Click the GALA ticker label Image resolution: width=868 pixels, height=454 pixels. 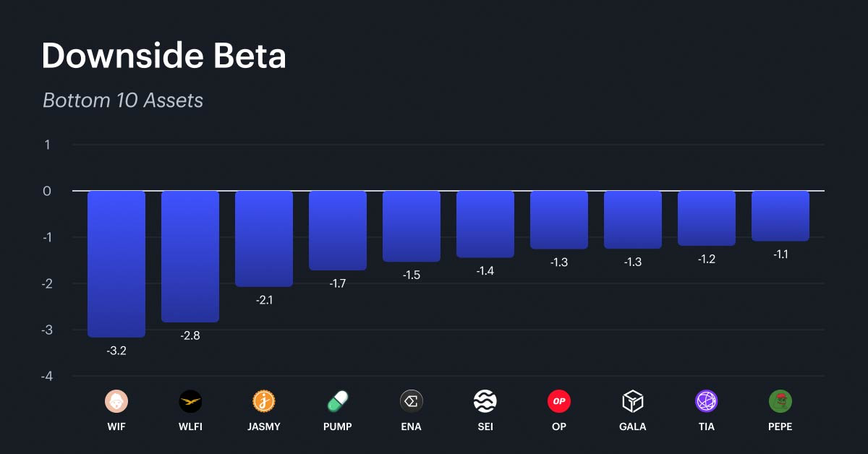(x=633, y=427)
